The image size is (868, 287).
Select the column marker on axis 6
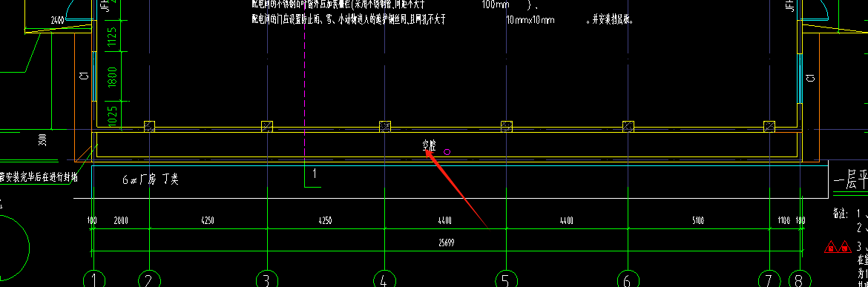(628, 127)
